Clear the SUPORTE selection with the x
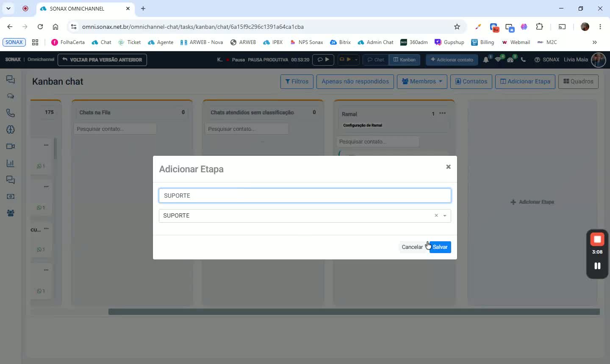Image resolution: width=610 pixels, height=364 pixels. 436,215
